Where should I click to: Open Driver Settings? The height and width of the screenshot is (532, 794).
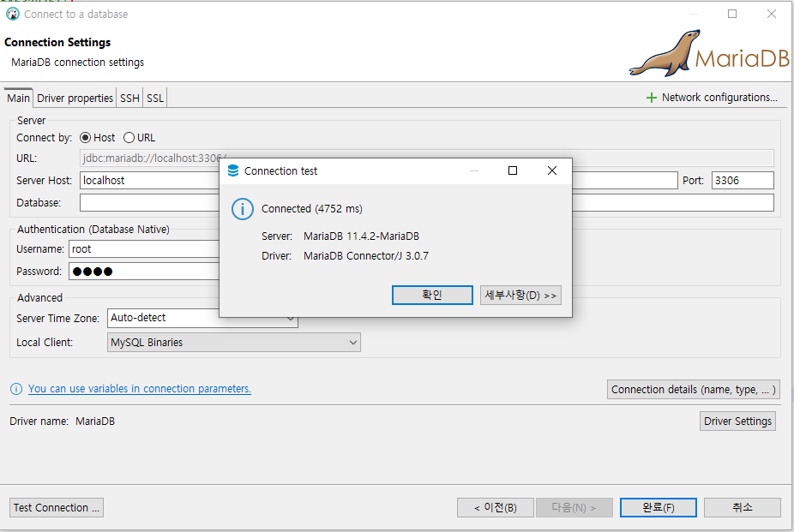tap(737, 421)
